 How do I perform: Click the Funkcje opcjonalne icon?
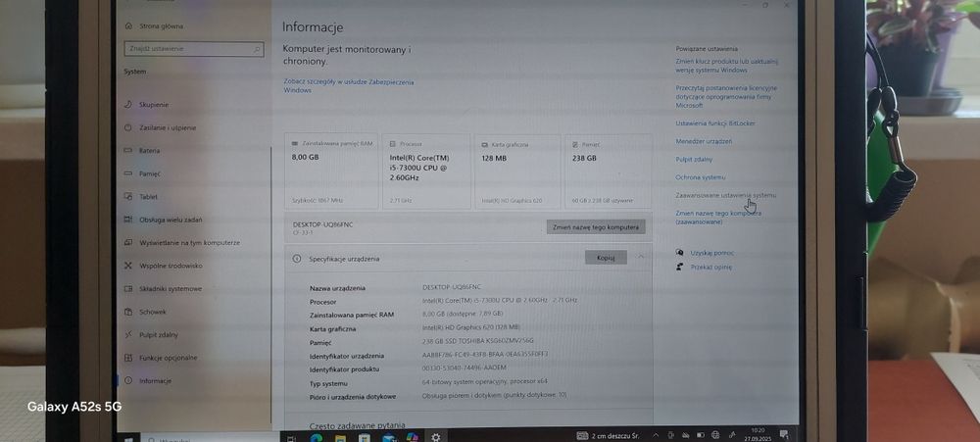pyautogui.click(x=128, y=358)
